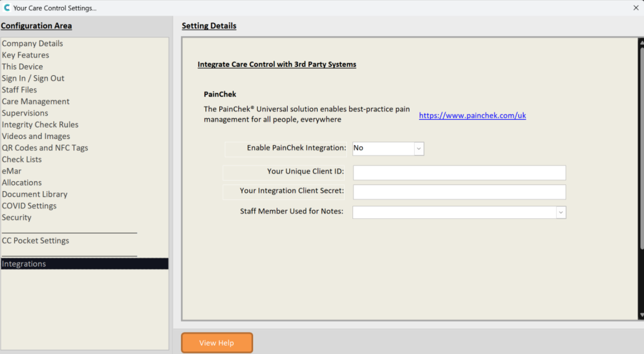644x354 pixels.
Task: Open CC Pocket Settings
Action: click(x=35, y=240)
